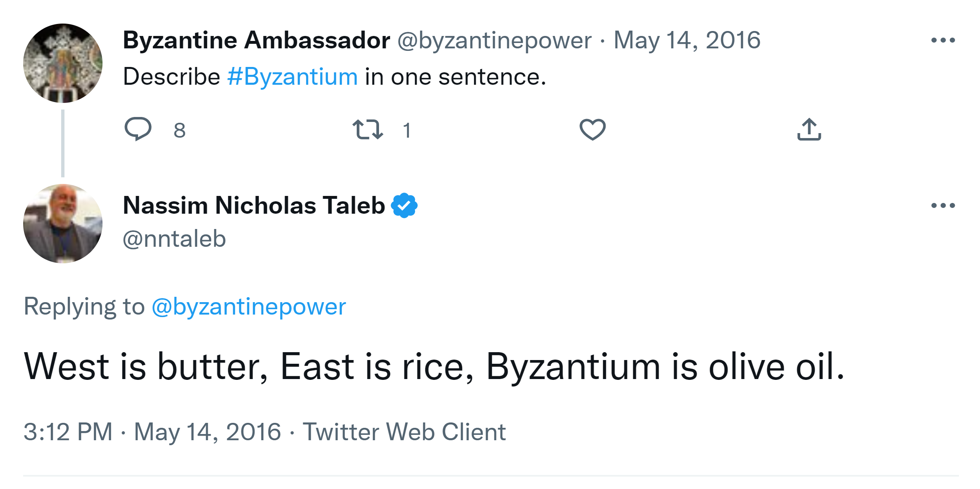Click the reply count number 8

179,131
